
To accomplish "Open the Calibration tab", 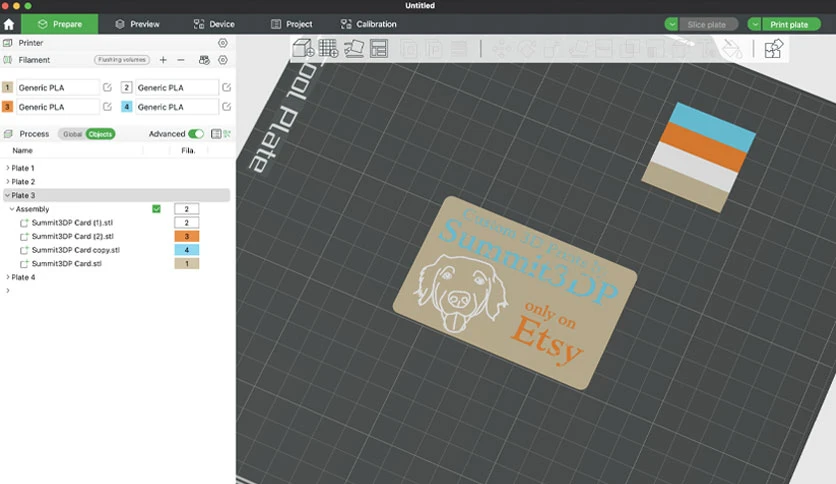I will tap(368, 25).
